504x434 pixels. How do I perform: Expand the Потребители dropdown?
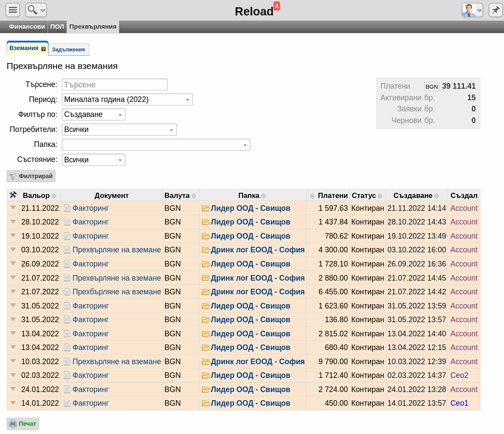click(119, 129)
